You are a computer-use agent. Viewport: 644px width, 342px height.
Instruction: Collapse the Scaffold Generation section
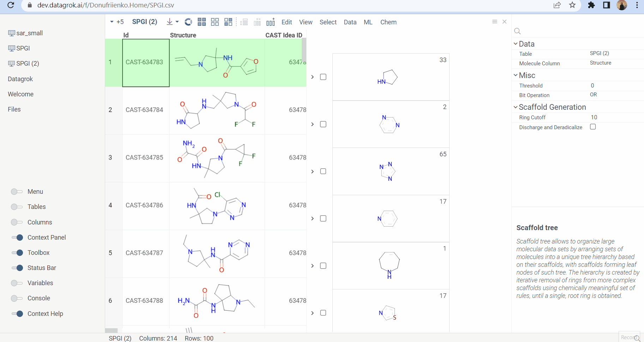516,107
